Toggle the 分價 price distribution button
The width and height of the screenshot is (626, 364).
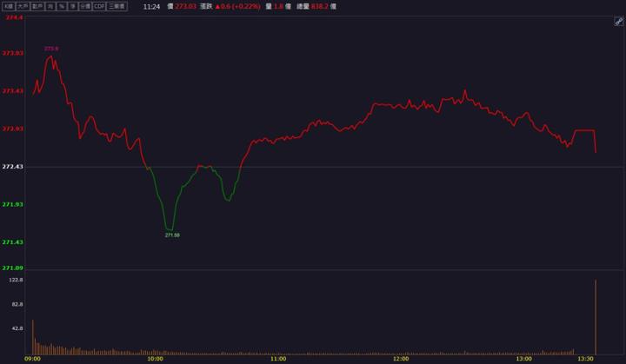85,6
